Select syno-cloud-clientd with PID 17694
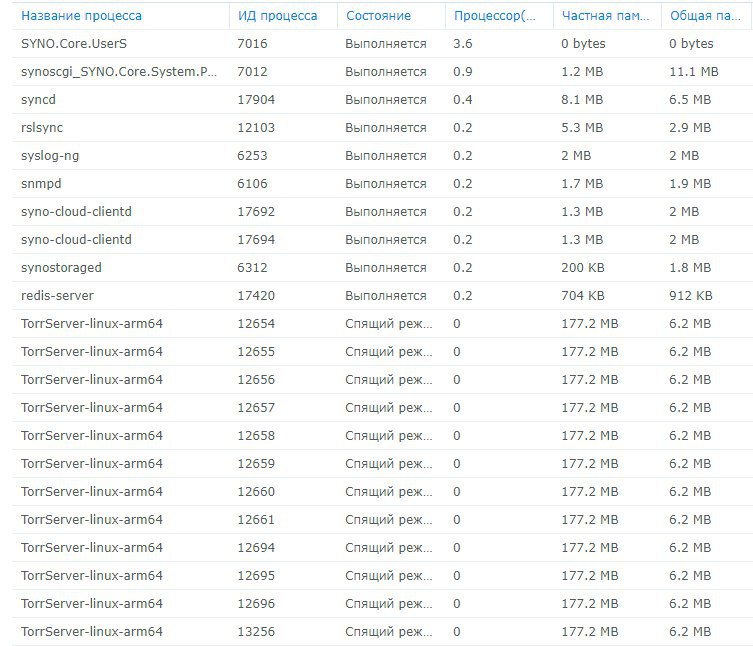 click(76, 239)
